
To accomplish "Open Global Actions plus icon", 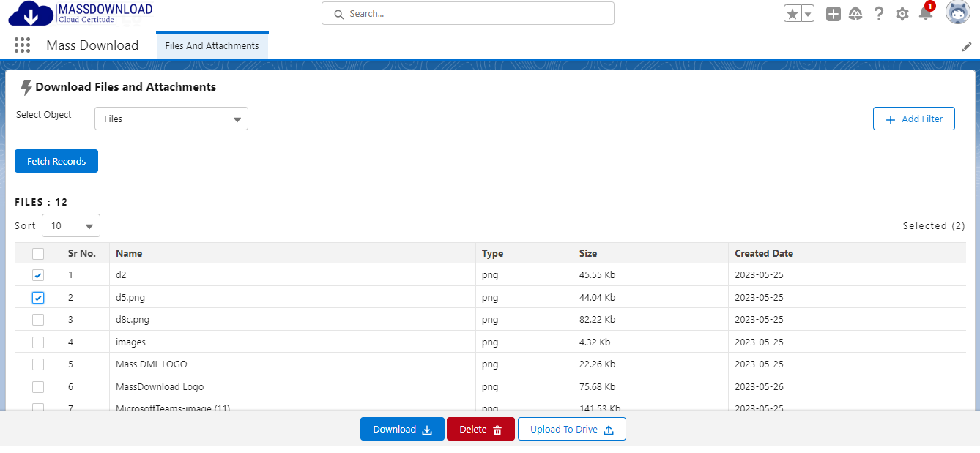I will click(834, 14).
